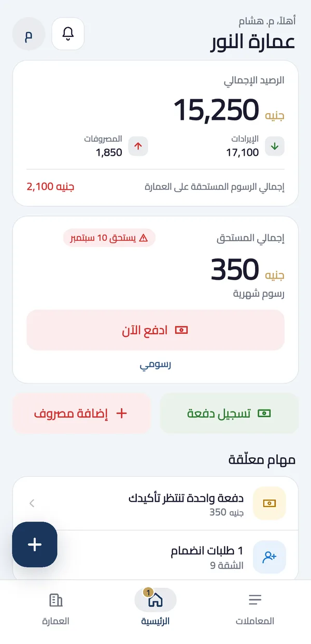
Task: Tap the building icon in bottom navigation
Action: [55, 600]
